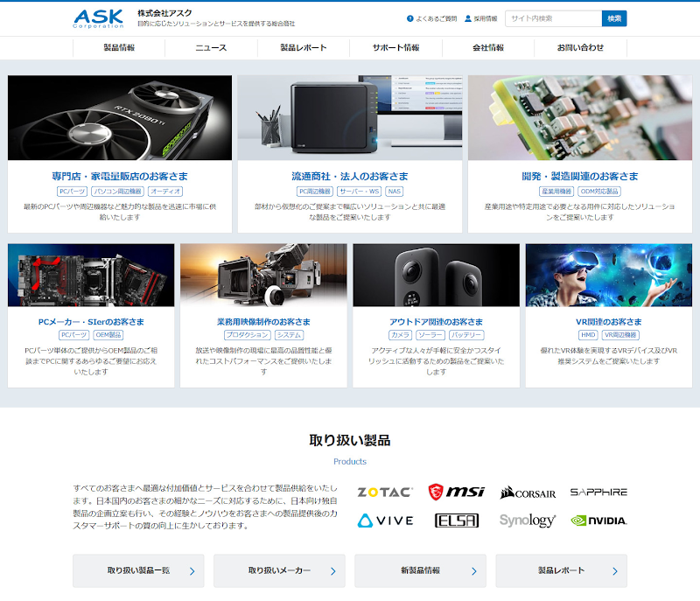Select the HMD tag
This screenshot has height=601, width=700.
pyautogui.click(x=588, y=335)
